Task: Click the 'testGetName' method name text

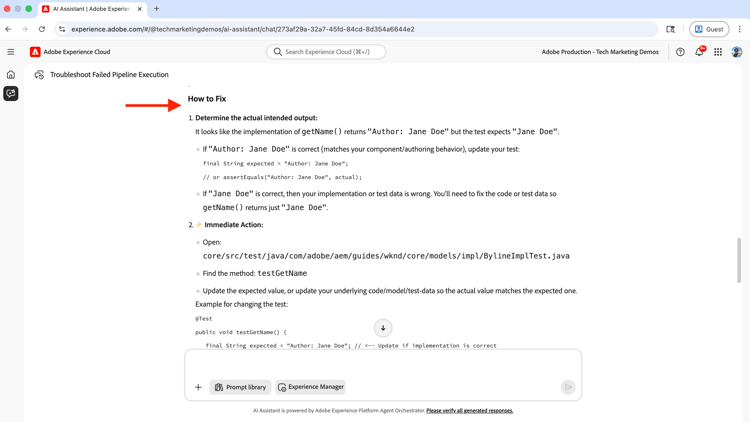Action: pos(282,273)
